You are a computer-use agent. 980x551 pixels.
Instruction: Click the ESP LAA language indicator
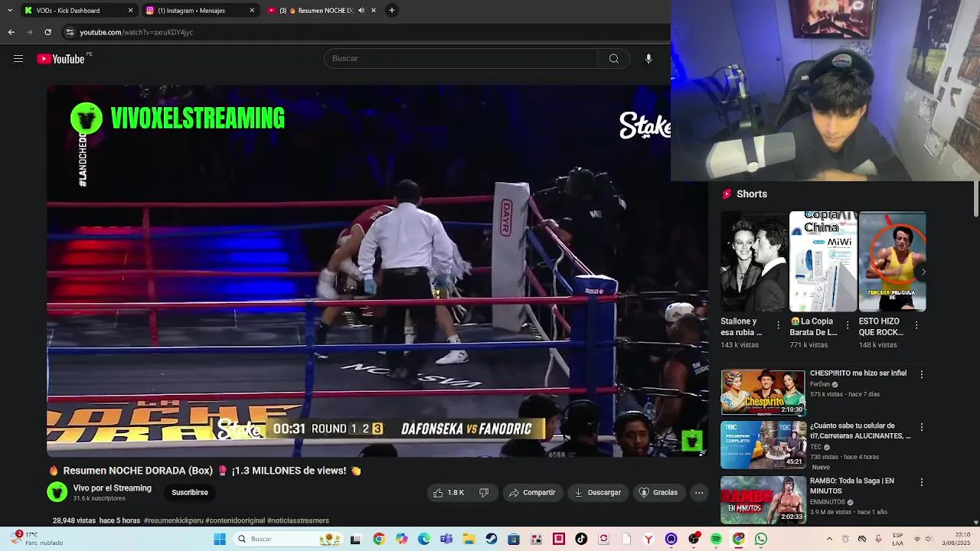tap(898, 539)
